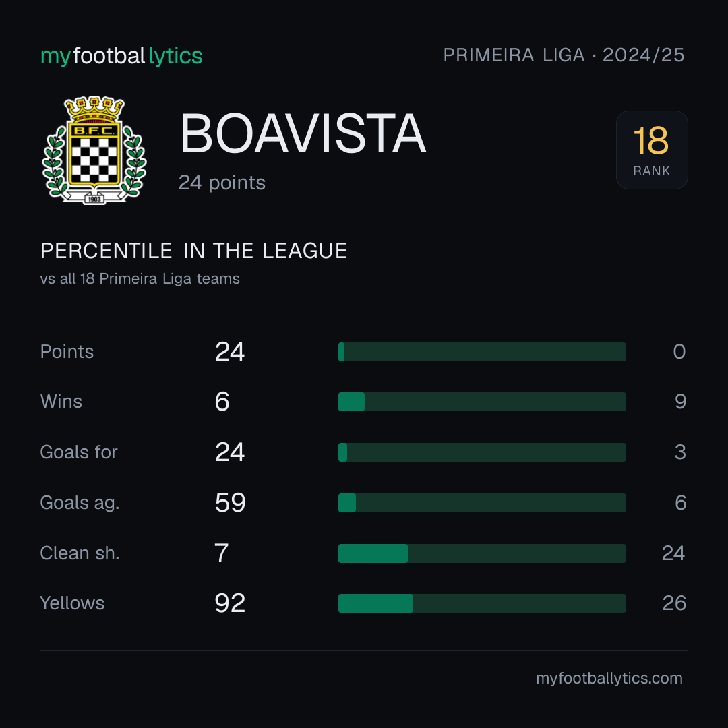Click the Boavista club crest logo
Screen dimensions: 728x728
(94, 150)
